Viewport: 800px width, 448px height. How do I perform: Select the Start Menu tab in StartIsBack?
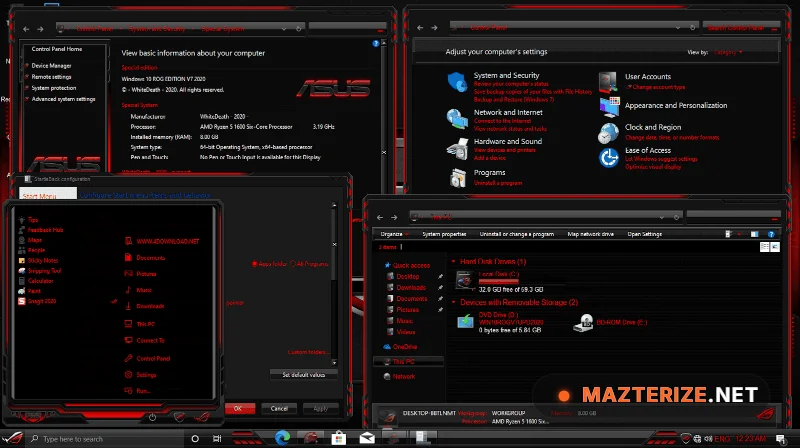[48, 194]
